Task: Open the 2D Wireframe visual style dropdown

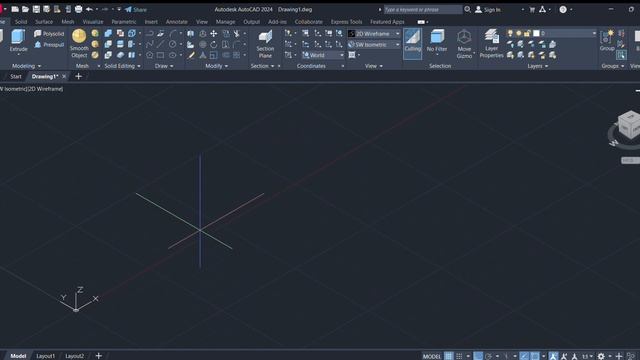Action: 374,33
